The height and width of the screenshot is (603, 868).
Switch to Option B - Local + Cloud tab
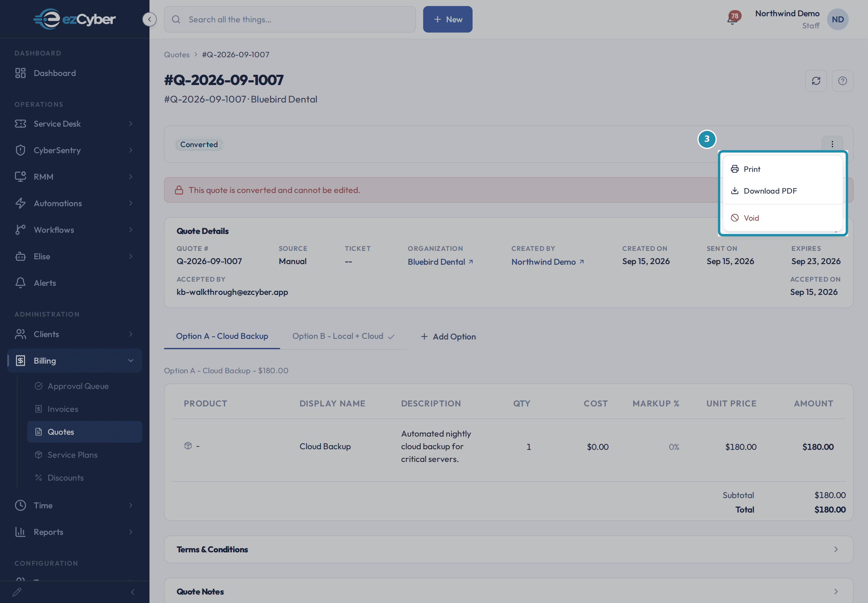pos(343,336)
